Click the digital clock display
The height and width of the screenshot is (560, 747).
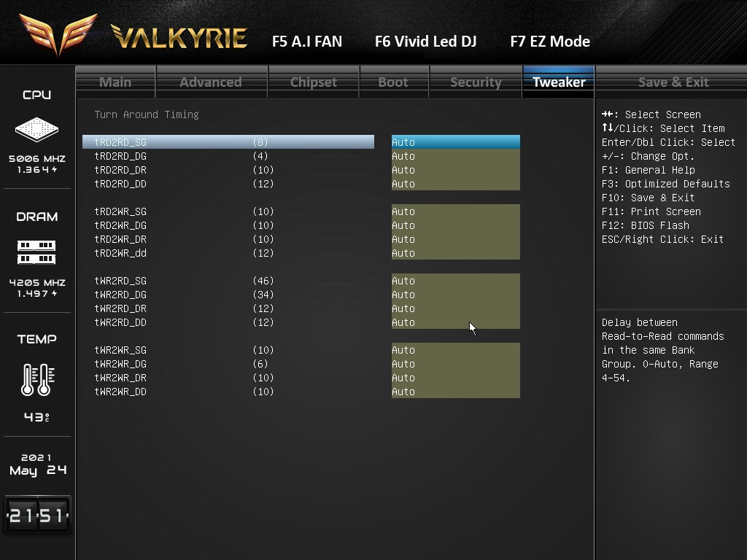(x=36, y=516)
